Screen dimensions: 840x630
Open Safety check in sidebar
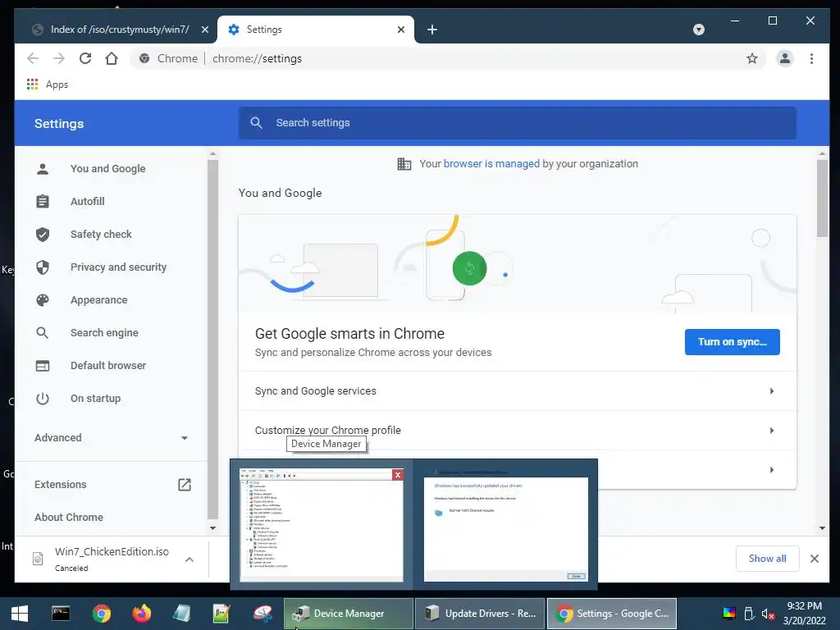pyautogui.click(x=101, y=234)
